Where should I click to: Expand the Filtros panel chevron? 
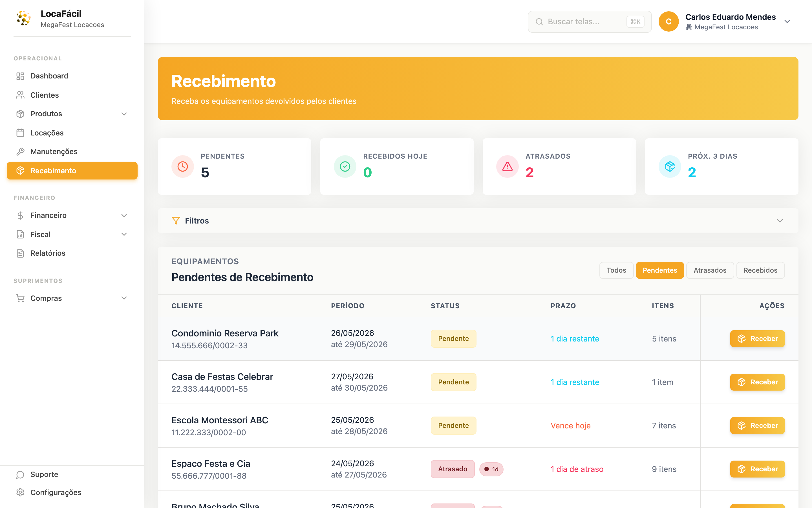(780, 221)
